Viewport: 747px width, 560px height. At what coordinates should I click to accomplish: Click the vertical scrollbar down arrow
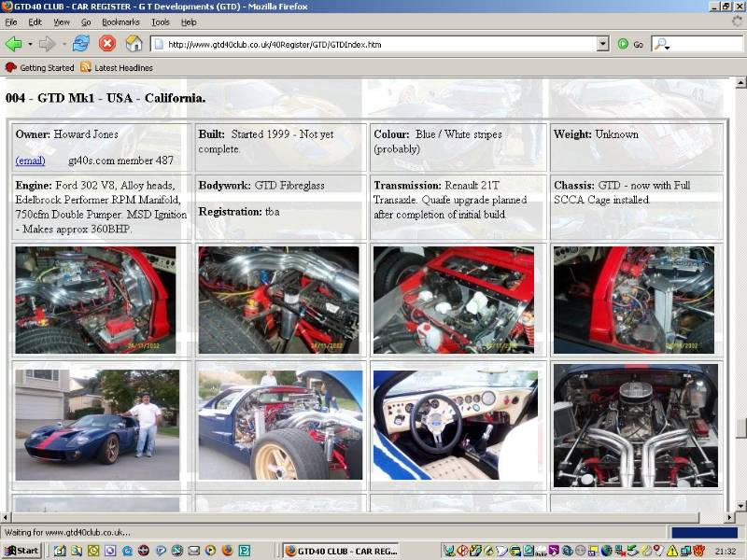click(740, 506)
